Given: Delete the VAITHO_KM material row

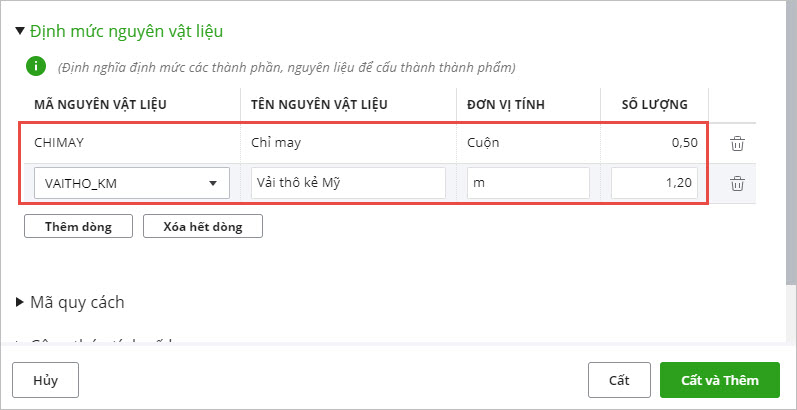Looking at the screenshot, I should 737,183.
